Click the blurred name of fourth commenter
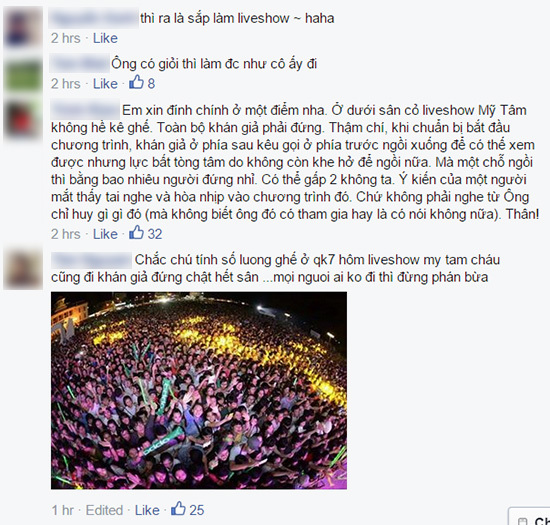The image size is (550, 525). point(92,260)
